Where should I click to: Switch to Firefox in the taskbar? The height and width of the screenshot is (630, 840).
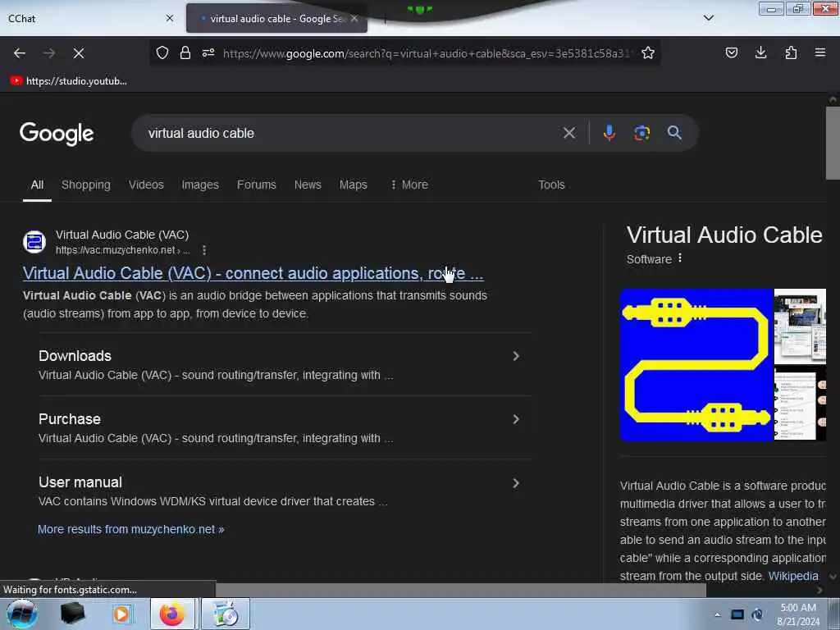click(172, 614)
